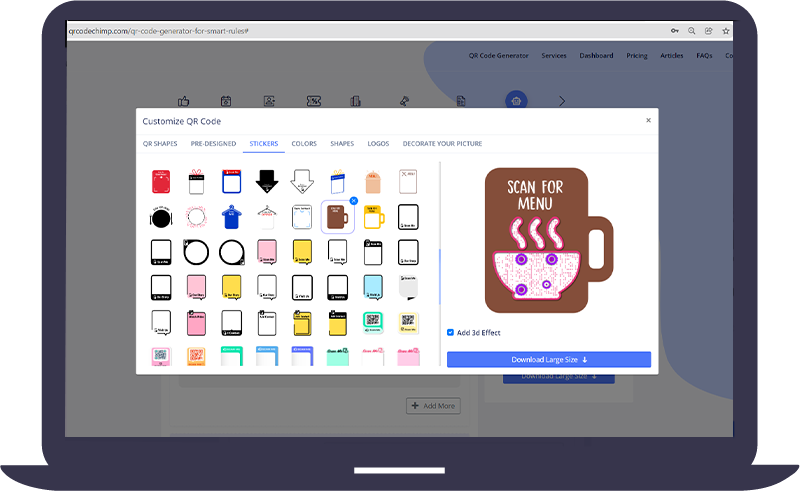800x491 pixels.
Task: Click the Download Large Size button in dialog
Action: click(549, 359)
